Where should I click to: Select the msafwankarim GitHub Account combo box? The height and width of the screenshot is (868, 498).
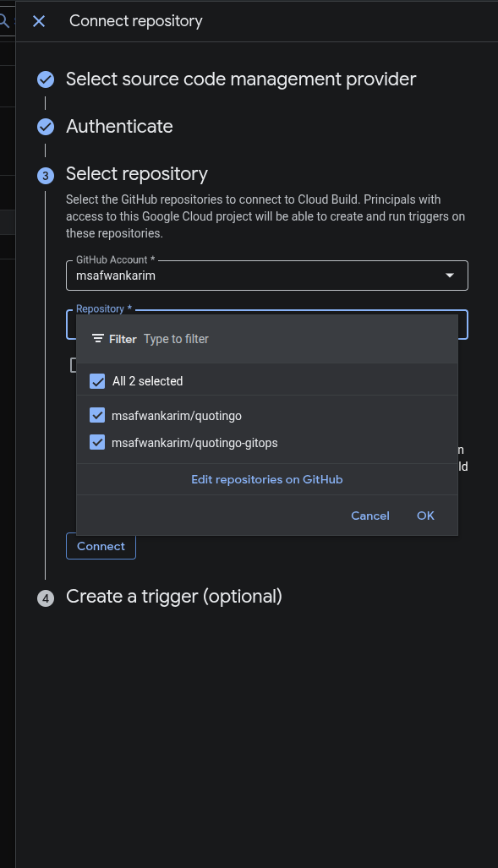coord(267,276)
